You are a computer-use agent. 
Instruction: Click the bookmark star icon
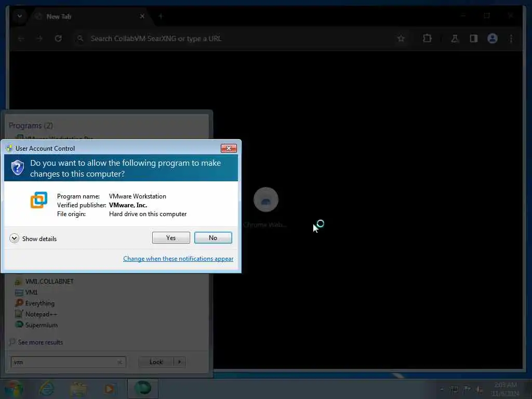(x=401, y=38)
